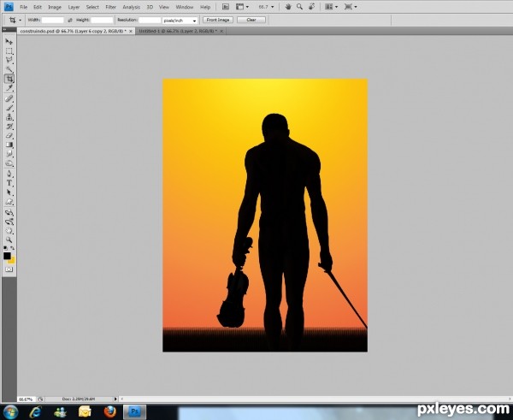Close the construindo.psd tab
Screen dimensions: 513x420
131,31
